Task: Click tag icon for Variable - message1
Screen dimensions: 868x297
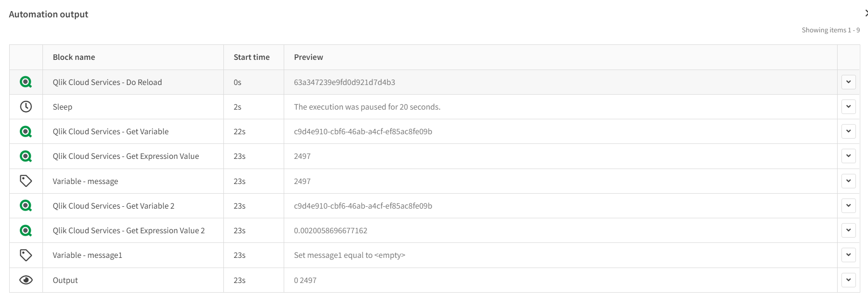Action: 26,255
